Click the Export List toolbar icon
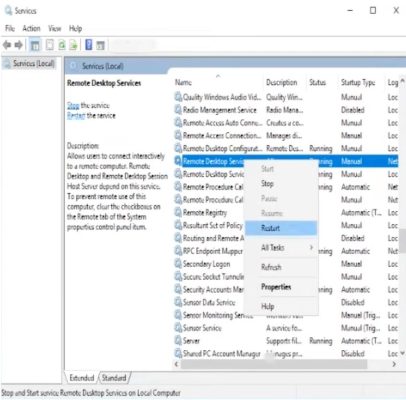 pyautogui.click(x=73, y=45)
